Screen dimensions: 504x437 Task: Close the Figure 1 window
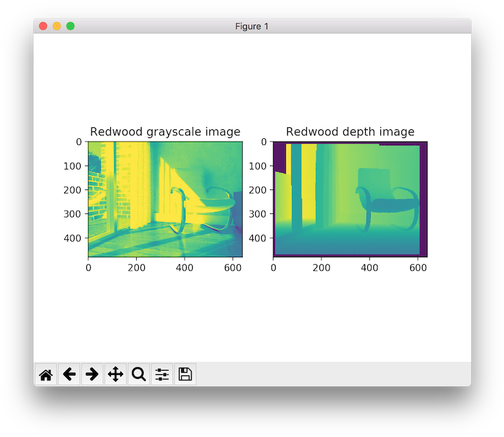point(43,26)
